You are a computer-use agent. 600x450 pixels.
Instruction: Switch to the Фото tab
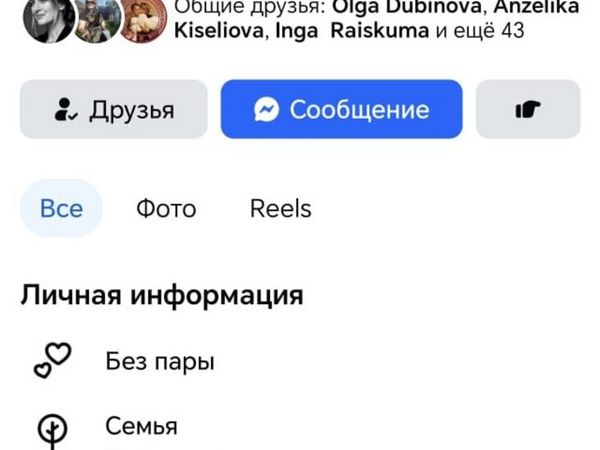click(x=166, y=209)
